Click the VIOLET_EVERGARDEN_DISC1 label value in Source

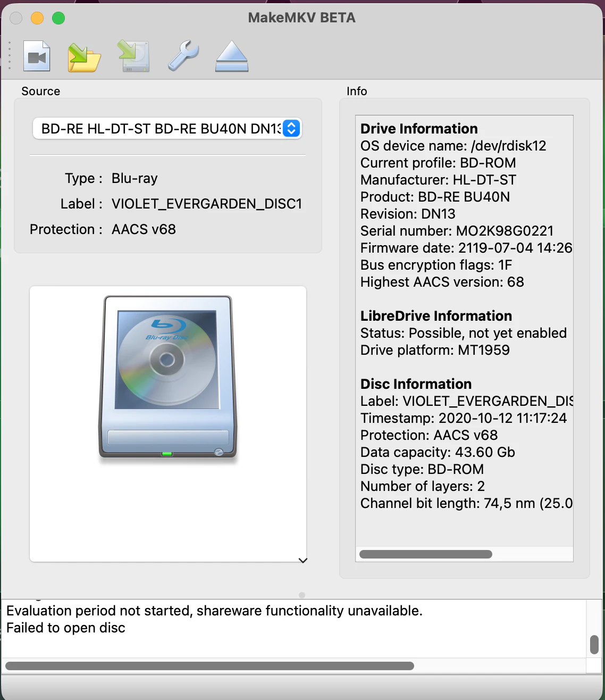(x=207, y=204)
